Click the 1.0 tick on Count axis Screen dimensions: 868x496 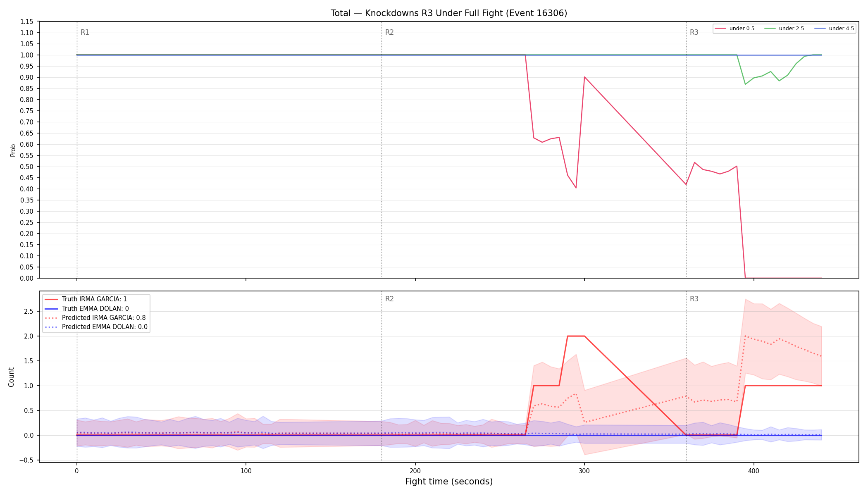click(29, 386)
